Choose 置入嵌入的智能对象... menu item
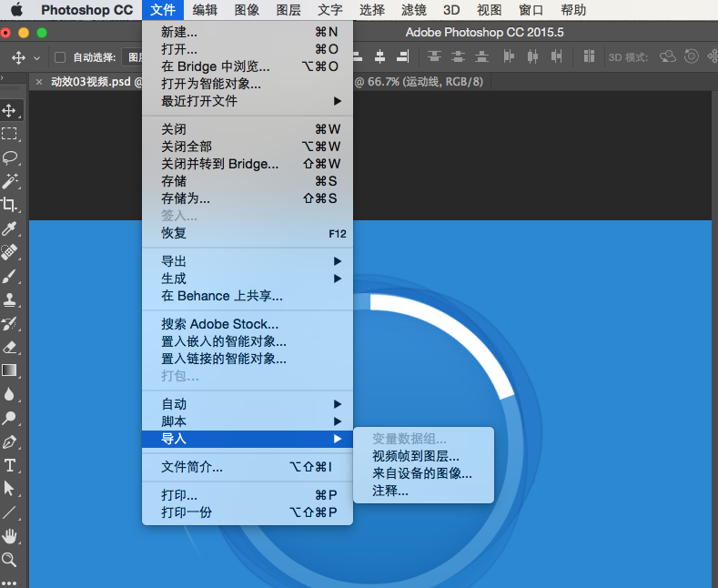The width and height of the screenshot is (718, 588). point(248,341)
